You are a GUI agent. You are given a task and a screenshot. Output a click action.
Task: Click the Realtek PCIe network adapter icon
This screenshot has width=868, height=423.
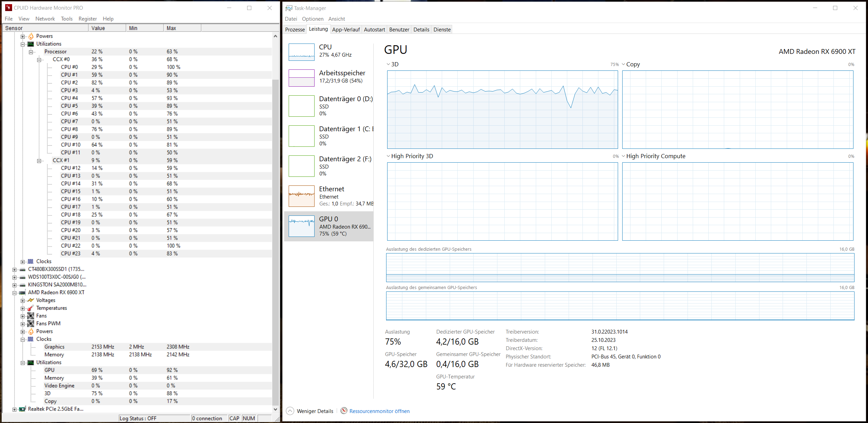22,409
